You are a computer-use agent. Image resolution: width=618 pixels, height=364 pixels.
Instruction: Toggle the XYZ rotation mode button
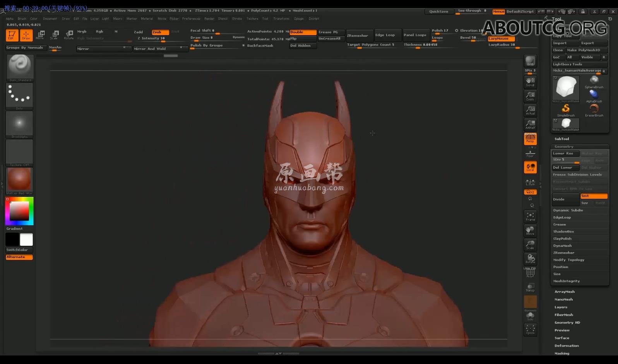(530, 192)
